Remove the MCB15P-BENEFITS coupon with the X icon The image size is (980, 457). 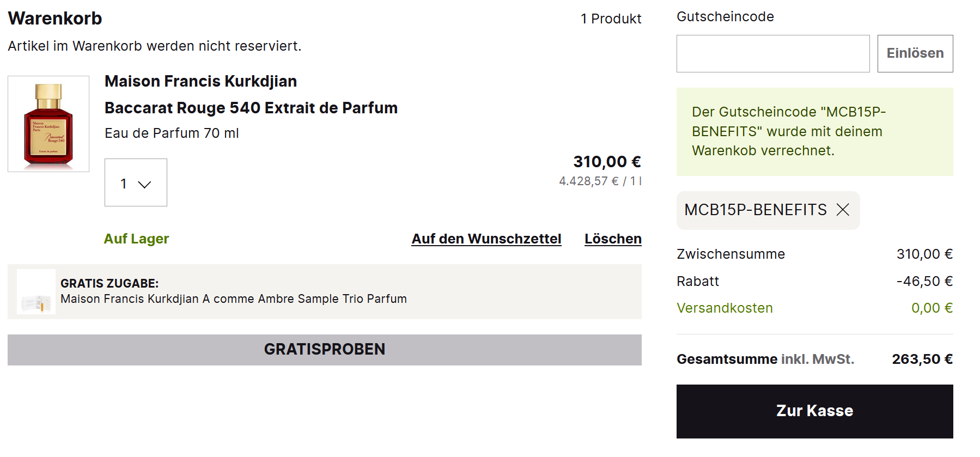point(843,210)
